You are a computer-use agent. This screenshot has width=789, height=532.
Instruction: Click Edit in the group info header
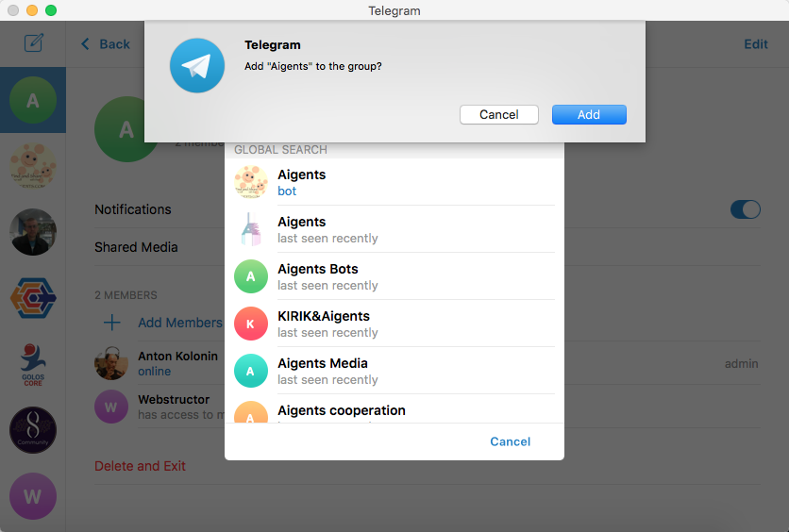point(755,44)
